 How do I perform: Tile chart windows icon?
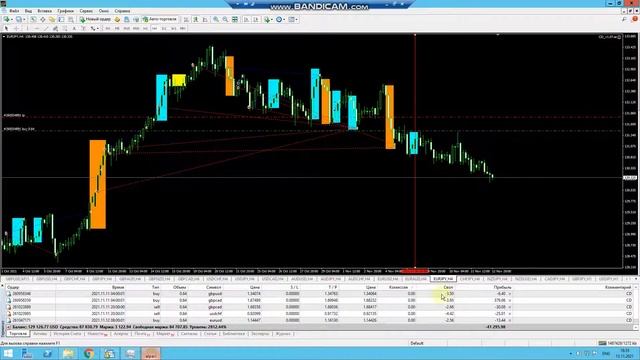coord(235,19)
